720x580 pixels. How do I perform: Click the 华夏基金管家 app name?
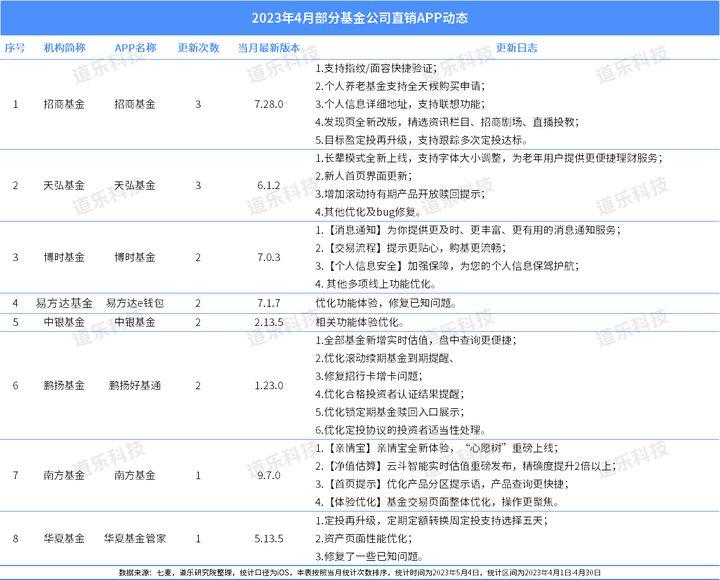click(x=135, y=538)
